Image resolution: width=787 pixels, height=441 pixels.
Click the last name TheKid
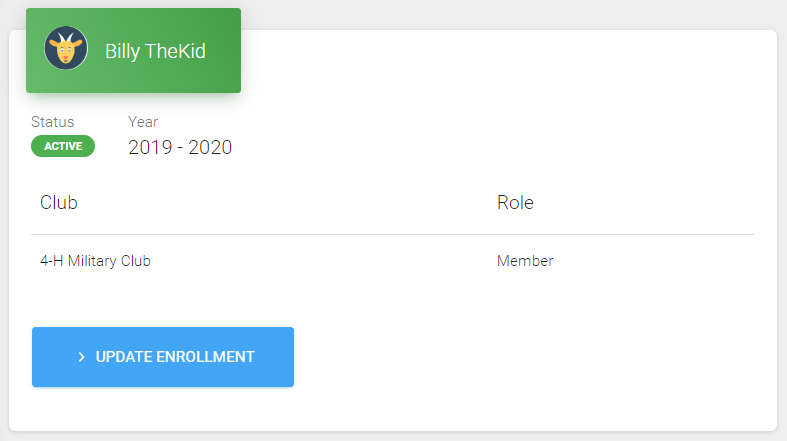click(175, 51)
